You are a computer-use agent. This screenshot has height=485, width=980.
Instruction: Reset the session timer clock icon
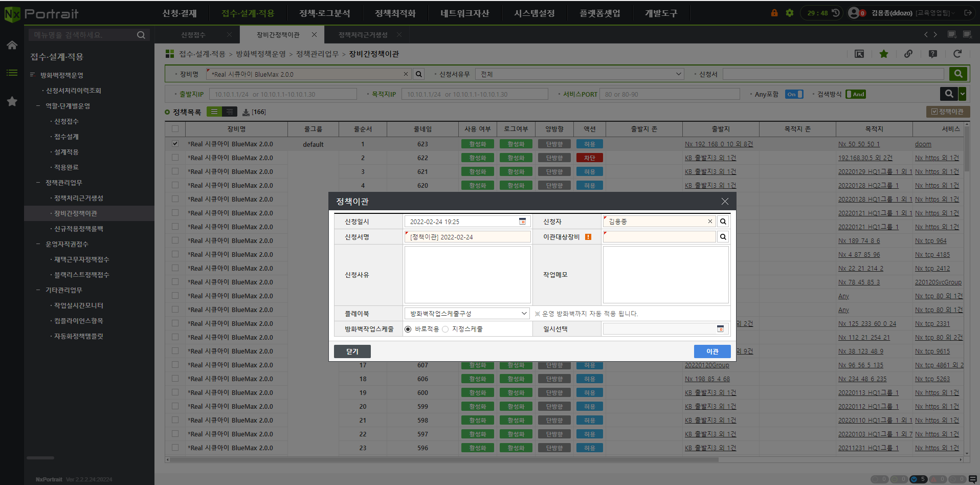(x=836, y=13)
